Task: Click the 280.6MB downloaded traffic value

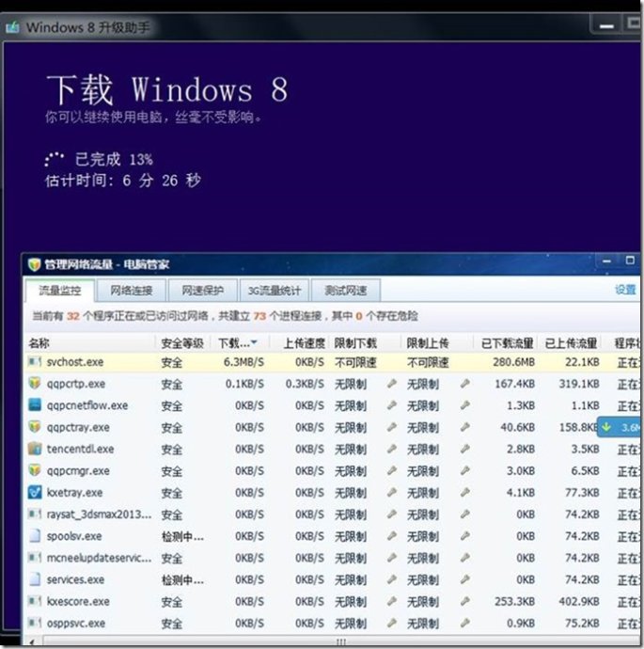Action: pyautogui.click(x=513, y=362)
